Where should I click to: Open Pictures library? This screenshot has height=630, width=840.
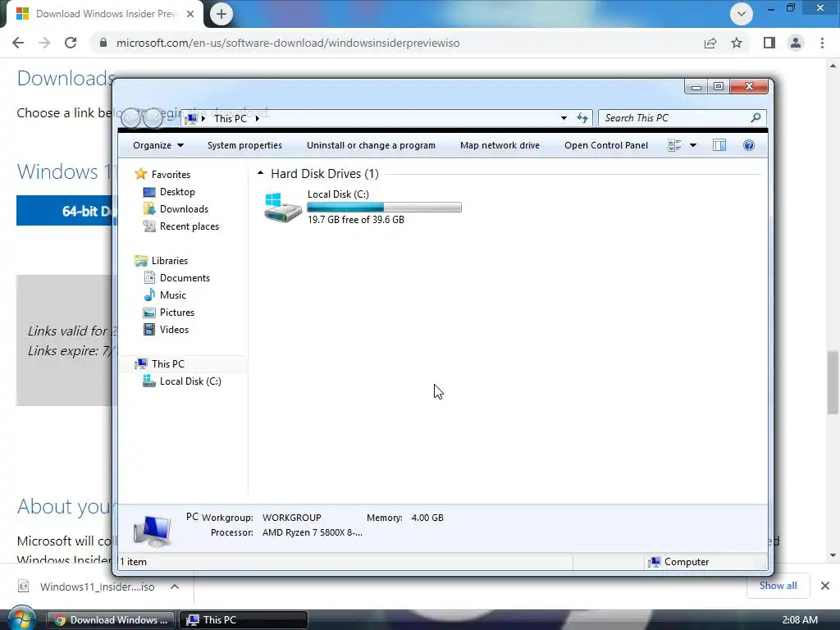pos(177,312)
